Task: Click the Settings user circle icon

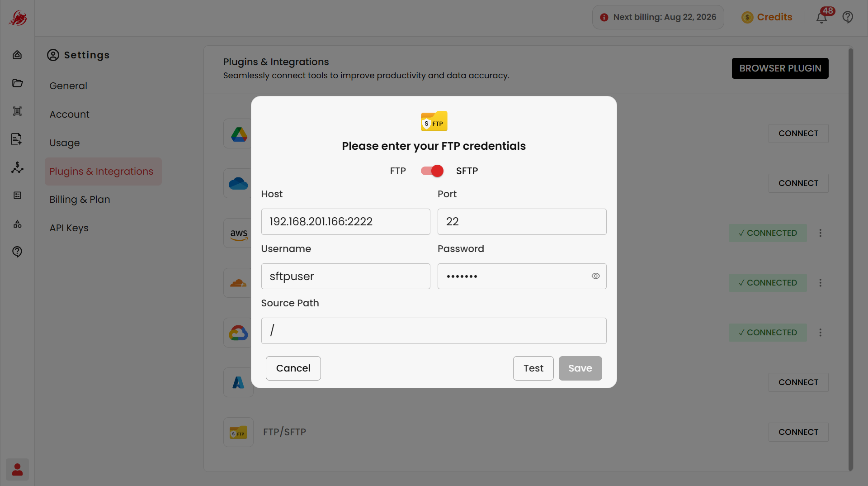Action: coord(53,55)
